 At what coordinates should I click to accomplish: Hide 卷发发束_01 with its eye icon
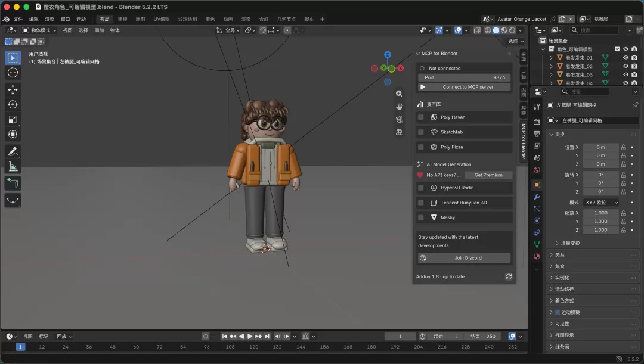click(x=626, y=58)
